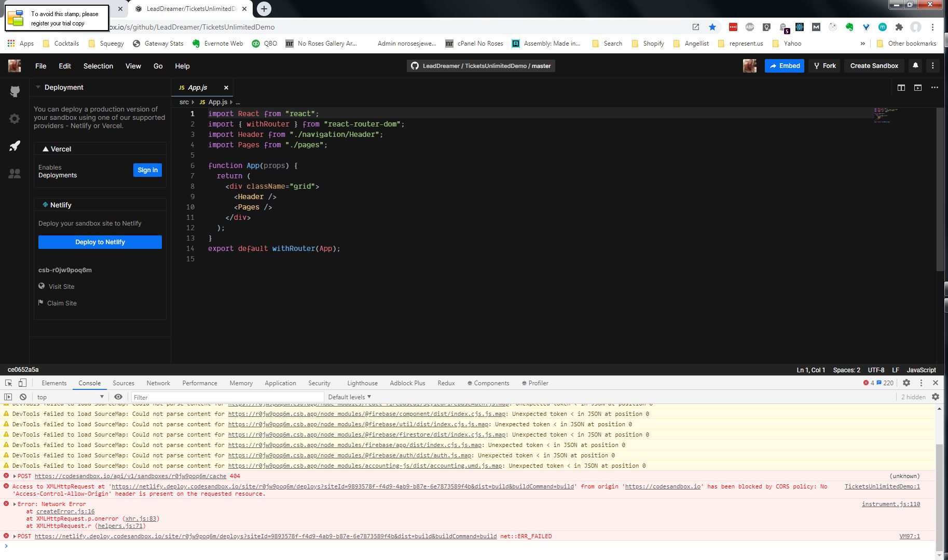The height and width of the screenshot is (560, 948).
Task: Open the Live collaboration panel icon
Action: (15, 173)
